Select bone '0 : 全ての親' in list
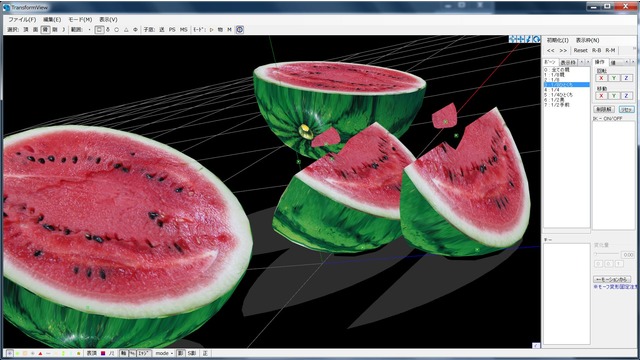640x360 pixels. 566,70
